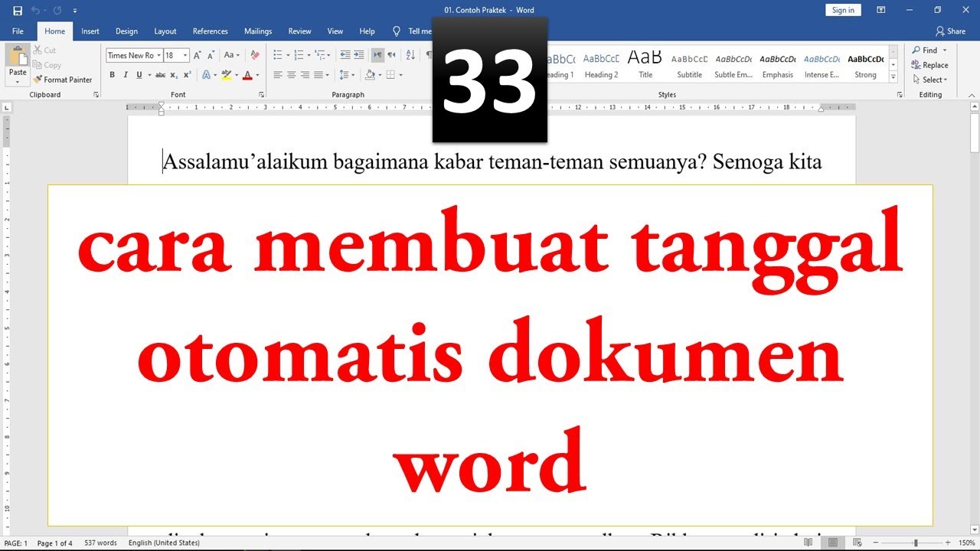This screenshot has width=980, height=551.
Task: Click the Cut scissors icon
Action: point(38,51)
